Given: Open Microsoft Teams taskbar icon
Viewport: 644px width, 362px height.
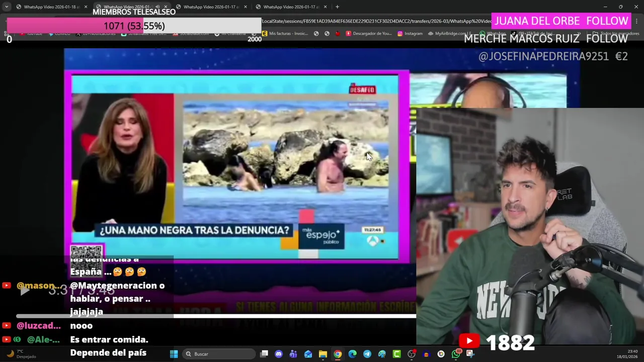Looking at the screenshot, I should pos(293,354).
